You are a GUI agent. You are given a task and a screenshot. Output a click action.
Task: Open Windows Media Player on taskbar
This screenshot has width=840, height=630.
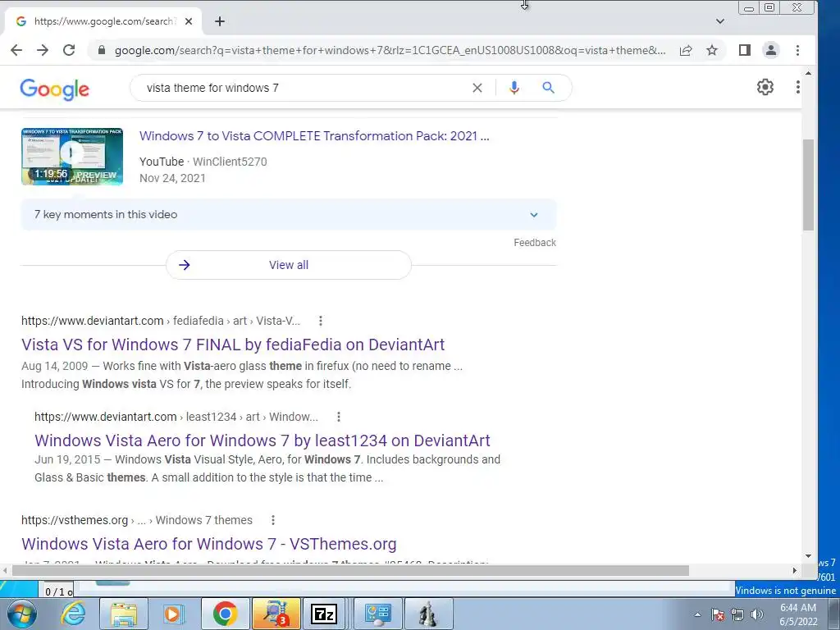coord(174,614)
